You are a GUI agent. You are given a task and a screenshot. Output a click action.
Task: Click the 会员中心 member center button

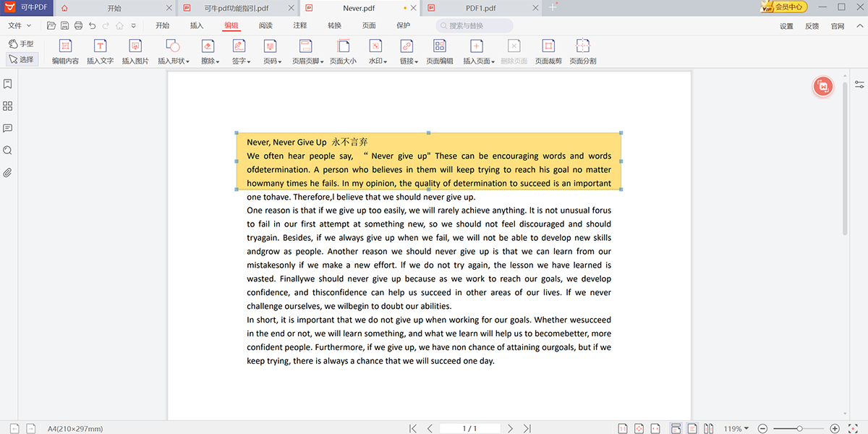coord(784,7)
